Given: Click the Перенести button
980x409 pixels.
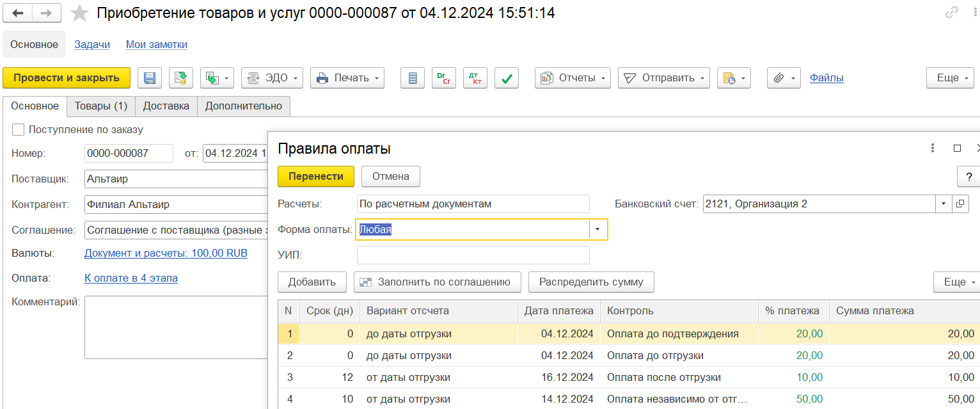Looking at the screenshot, I should click(316, 176).
